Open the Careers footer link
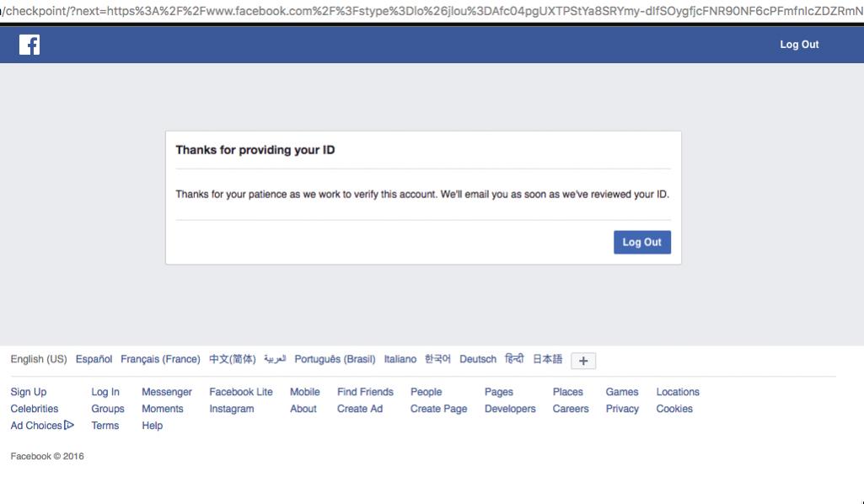The image size is (864, 504). coord(571,409)
